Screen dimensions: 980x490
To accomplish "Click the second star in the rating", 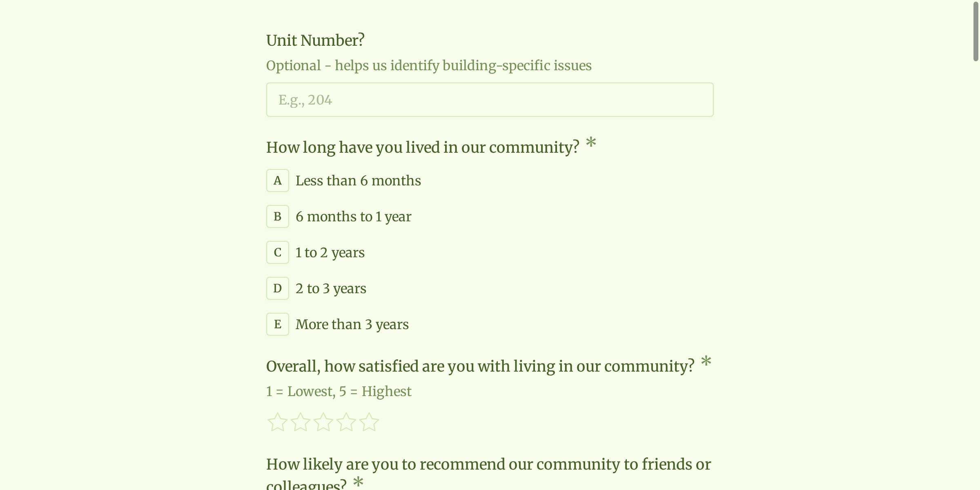I will (x=301, y=421).
